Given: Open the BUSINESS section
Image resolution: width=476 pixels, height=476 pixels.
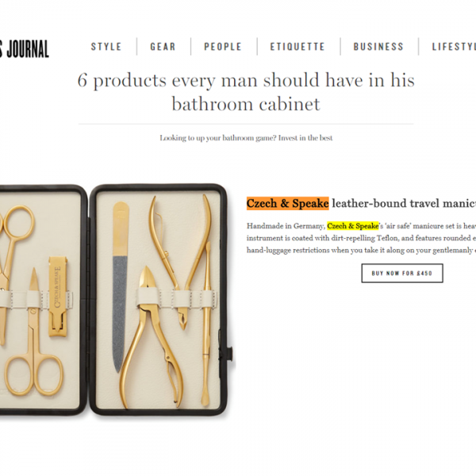Looking at the screenshot, I should click(x=378, y=47).
